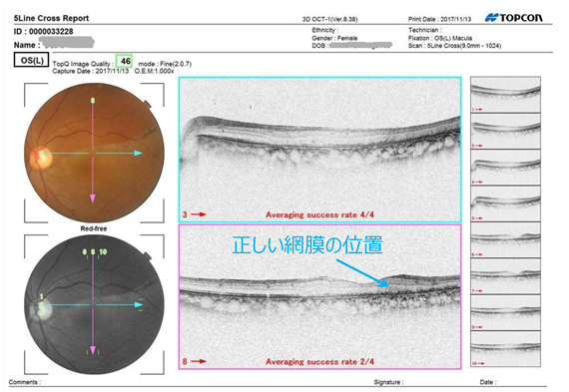Open scan thumbnail number 4
Image resolution: width=569 pixels, height=392 pixels.
(x=505, y=168)
